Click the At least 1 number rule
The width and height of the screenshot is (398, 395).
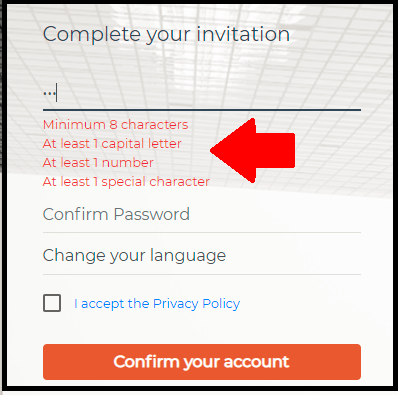point(98,163)
